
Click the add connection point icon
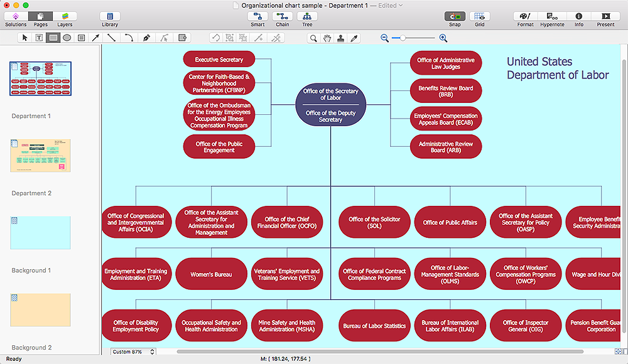[x=259, y=38]
